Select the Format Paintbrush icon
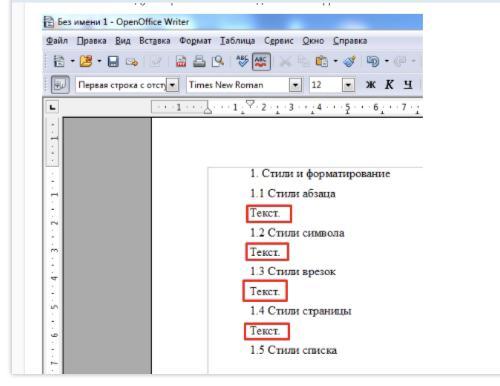This screenshot has height=386, width=500. coord(350,62)
